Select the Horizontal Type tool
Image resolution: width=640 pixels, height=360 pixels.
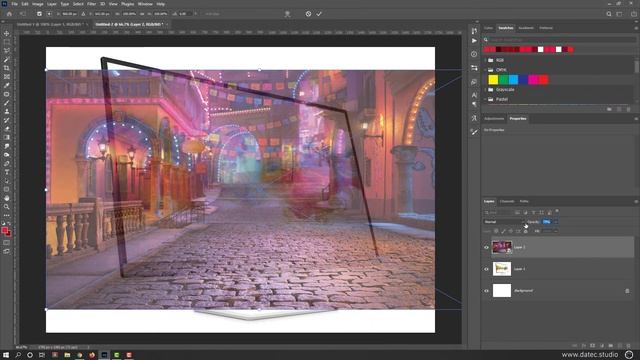point(7,172)
